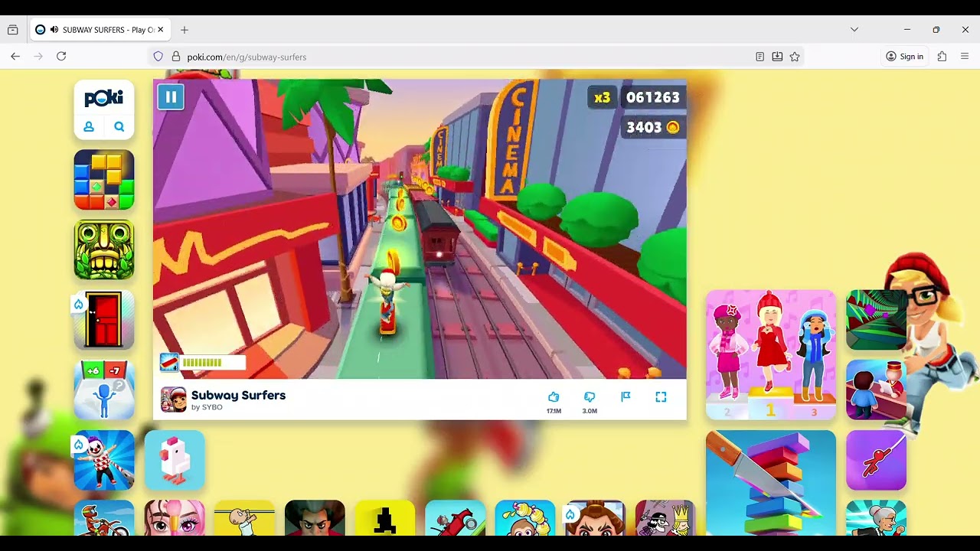Open the clown character game thumbnail
Viewport: 980px width, 551px height.
104,460
